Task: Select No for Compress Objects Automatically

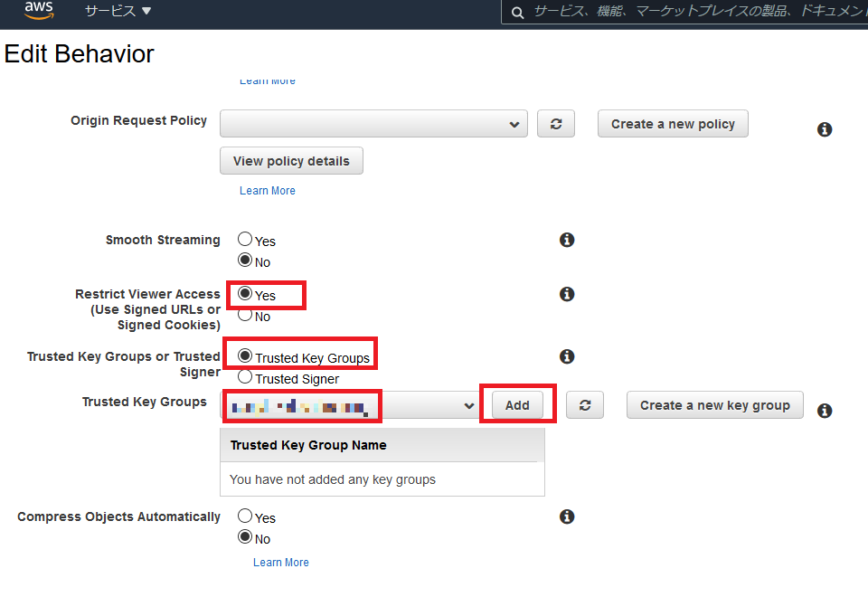Action: point(245,536)
